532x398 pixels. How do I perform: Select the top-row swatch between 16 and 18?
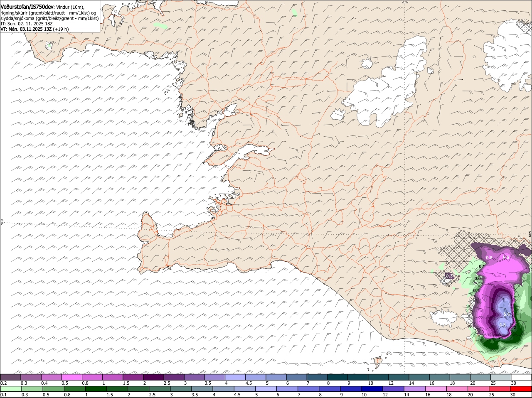[x=440, y=377]
